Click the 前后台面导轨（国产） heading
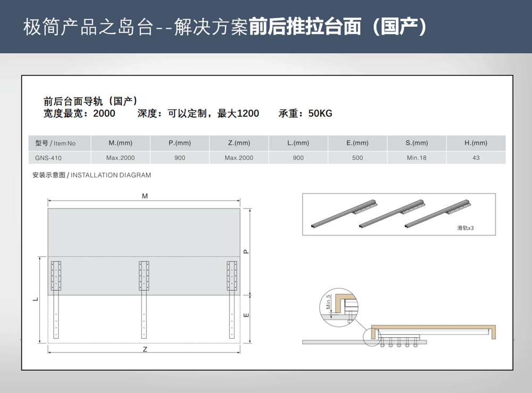This screenshot has width=532, height=393. [x=90, y=101]
